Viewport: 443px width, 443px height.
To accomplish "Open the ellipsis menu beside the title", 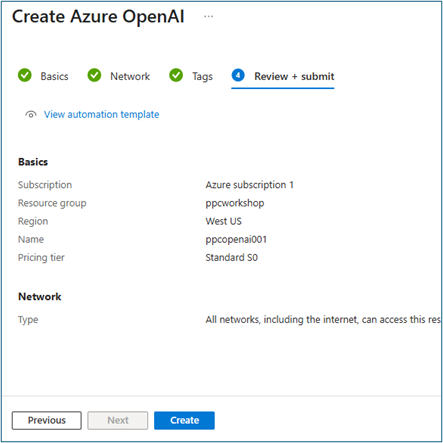I will (x=209, y=16).
